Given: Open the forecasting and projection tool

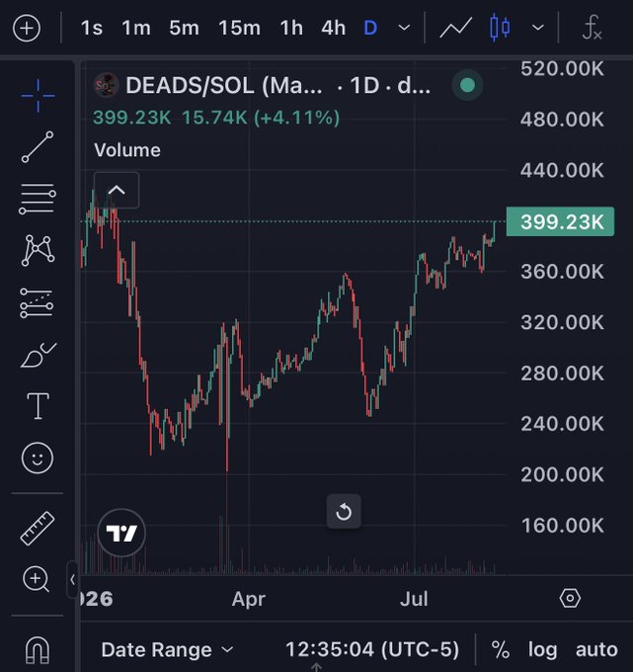Looking at the screenshot, I should pos(37,303).
